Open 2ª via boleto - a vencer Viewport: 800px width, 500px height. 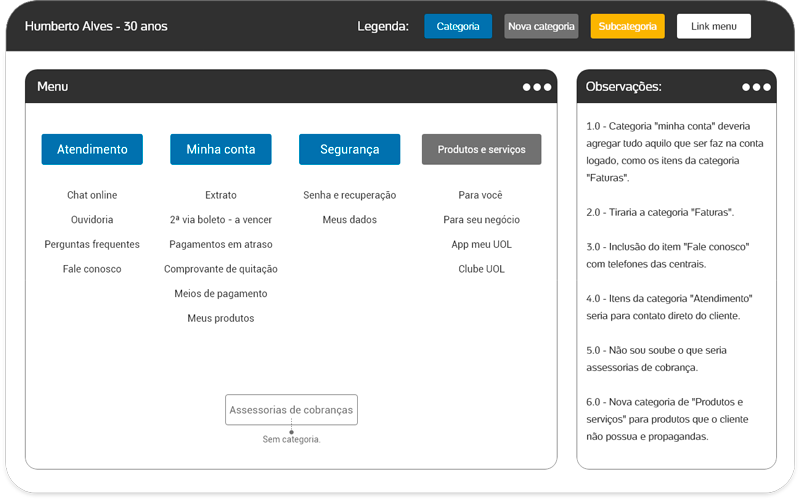(x=221, y=220)
